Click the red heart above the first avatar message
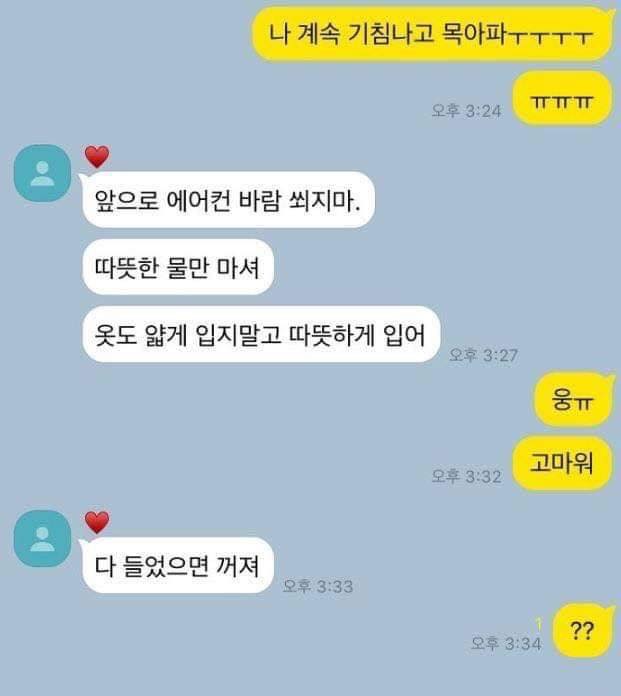The image size is (621, 696). [97, 157]
